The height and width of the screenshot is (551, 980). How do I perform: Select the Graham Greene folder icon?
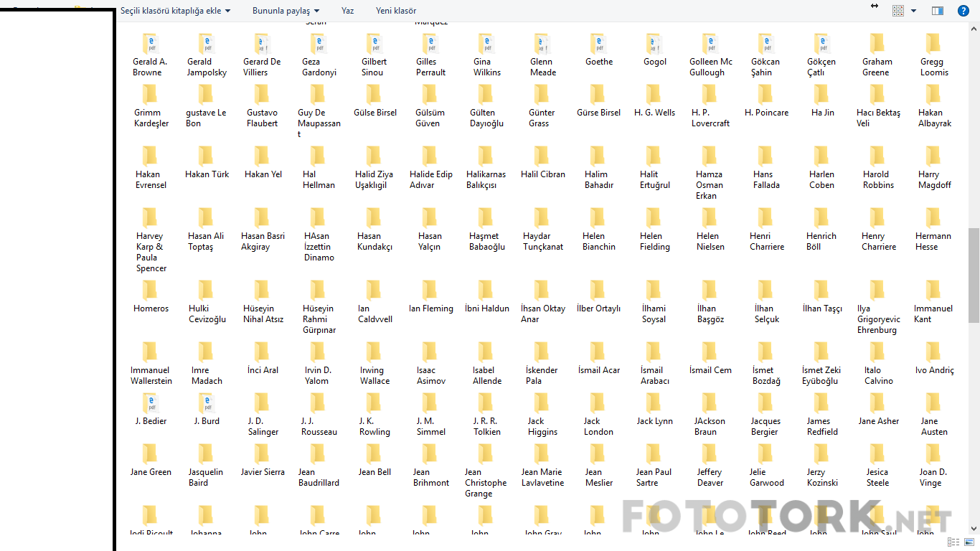click(877, 44)
